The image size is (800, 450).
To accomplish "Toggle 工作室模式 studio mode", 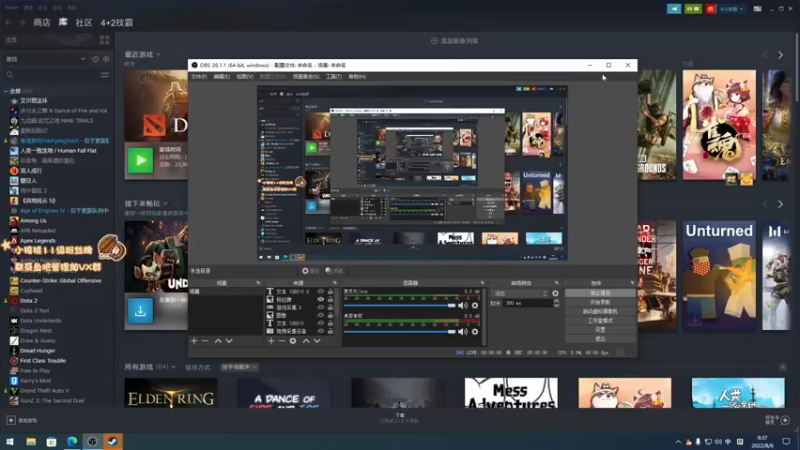I will pyautogui.click(x=600, y=321).
